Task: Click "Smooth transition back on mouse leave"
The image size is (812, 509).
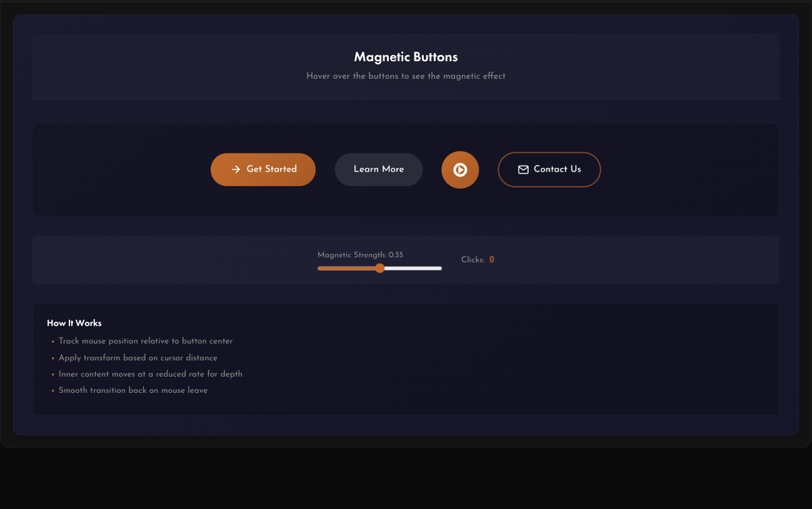Action: [x=133, y=390]
